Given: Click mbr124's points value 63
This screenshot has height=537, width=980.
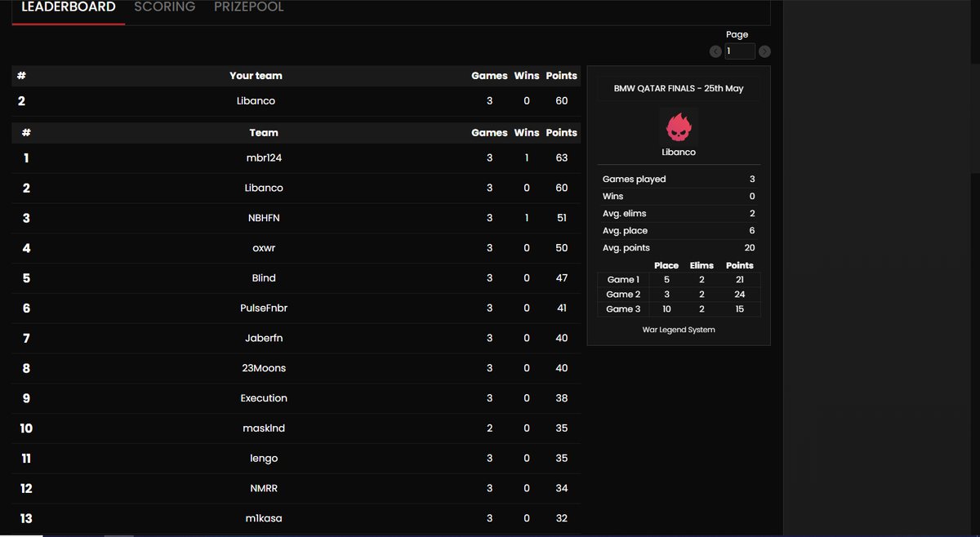Looking at the screenshot, I should point(562,158).
